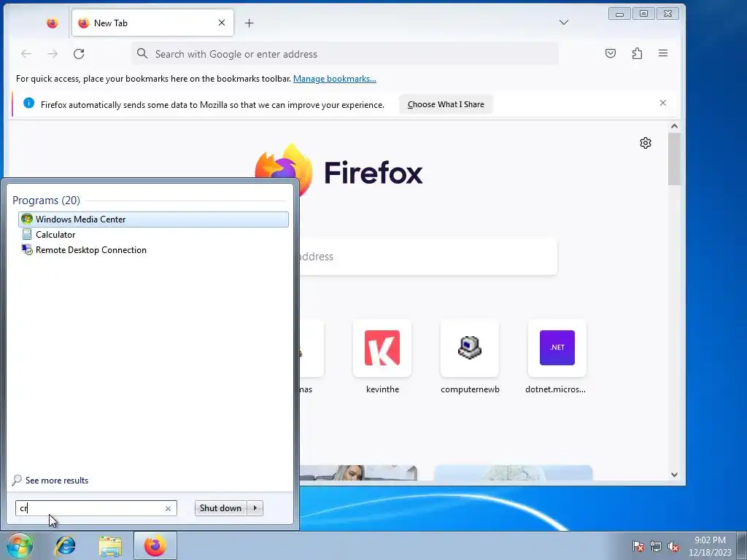Expand the Shut down options arrow
The height and width of the screenshot is (560, 747).
point(255,508)
